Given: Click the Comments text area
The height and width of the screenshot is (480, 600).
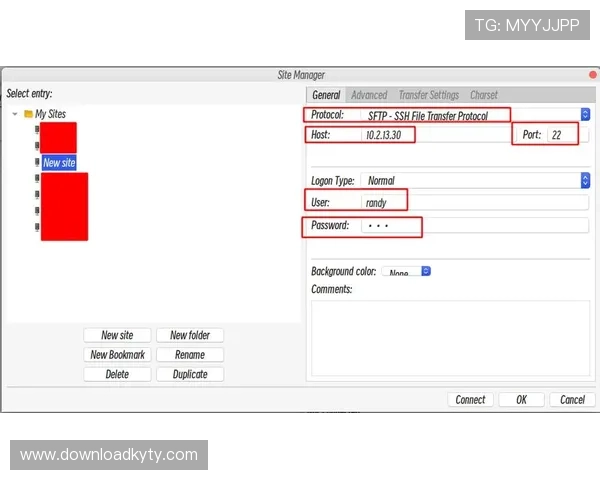Looking at the screenshot, I should tap(450, 338).
